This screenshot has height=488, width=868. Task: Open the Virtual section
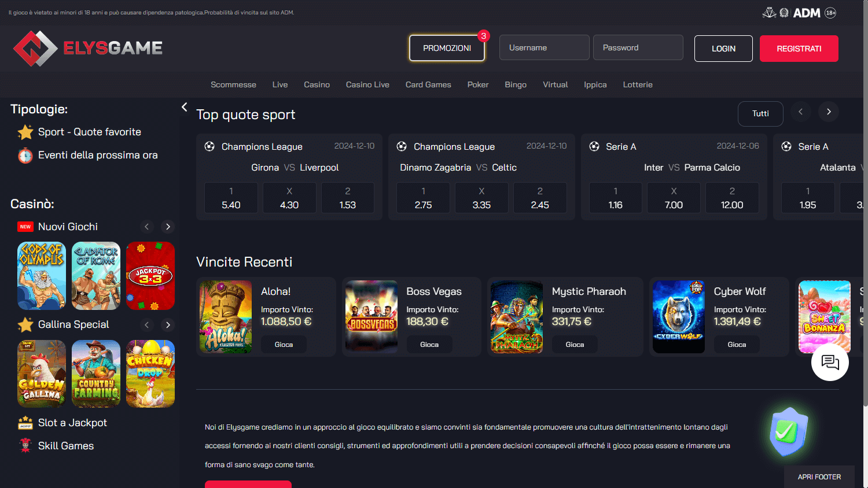click(556, 84)
